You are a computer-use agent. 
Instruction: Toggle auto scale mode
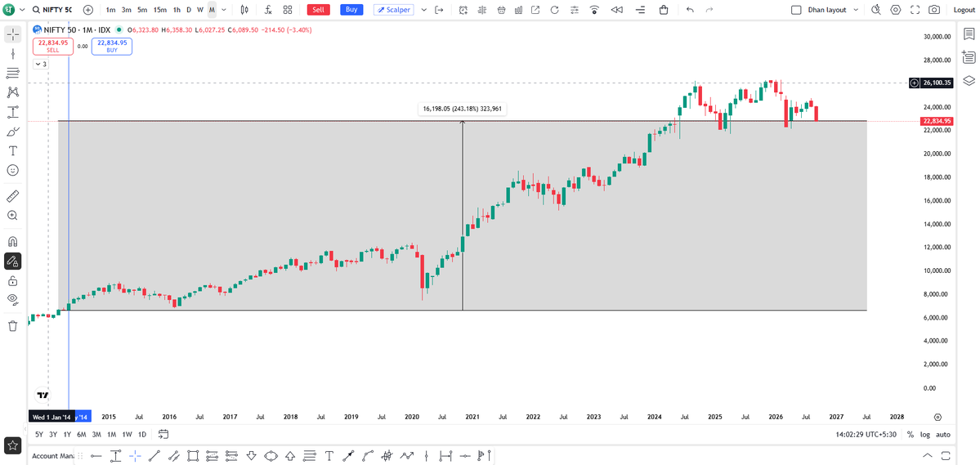[943, 435]
